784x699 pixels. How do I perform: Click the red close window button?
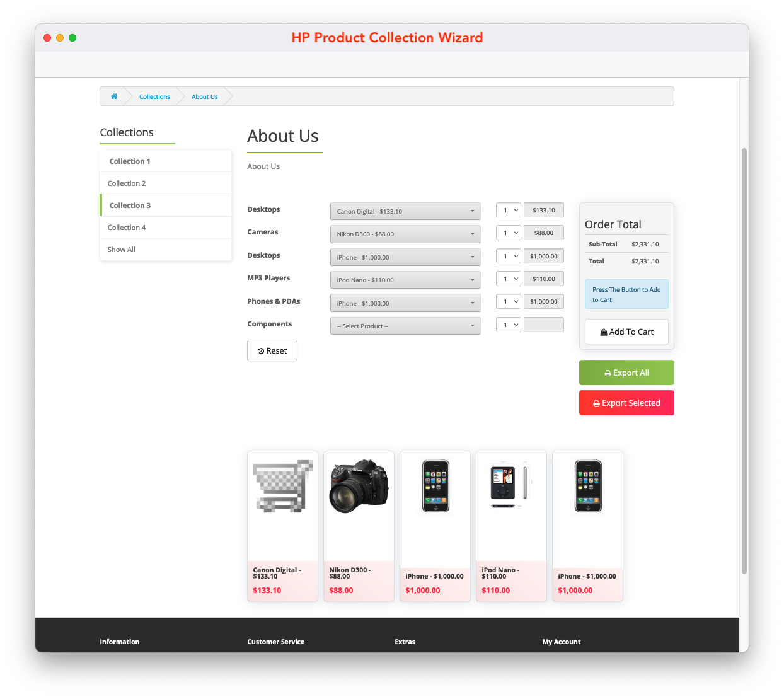(x=47, y=38)
